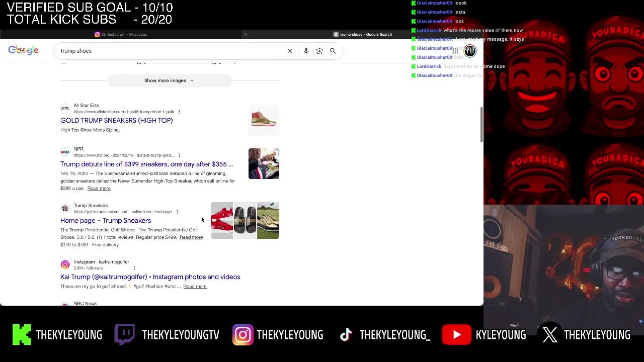Open Trump debuts line of $399 sneakers article
This screenshot has height=362, width=644.
pyautogui.click(x=146, y=164)
